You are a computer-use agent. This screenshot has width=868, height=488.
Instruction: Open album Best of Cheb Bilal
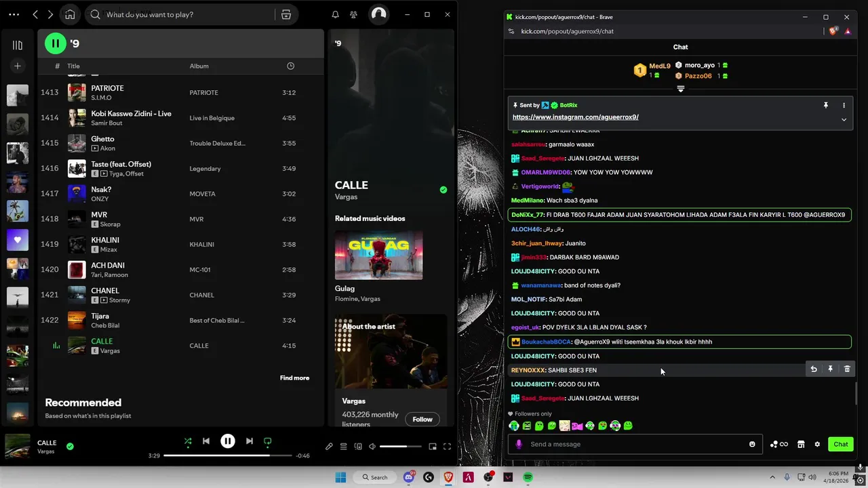pos(217,320)
